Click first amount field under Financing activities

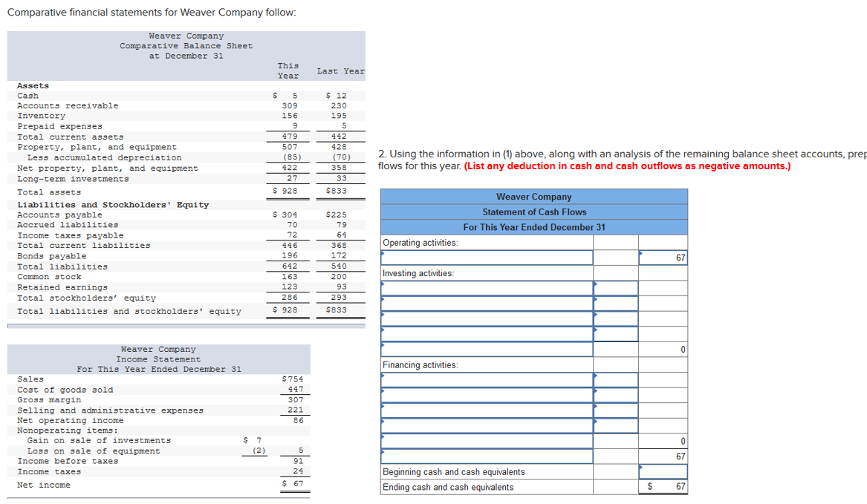point(615,379)
